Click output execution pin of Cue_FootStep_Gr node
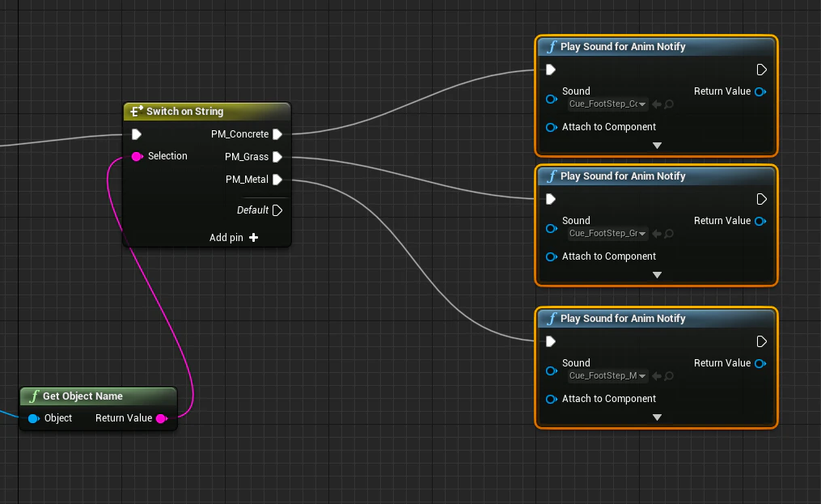Image resolution: width=821 pixels, height=504 pixels. [762, 199]
